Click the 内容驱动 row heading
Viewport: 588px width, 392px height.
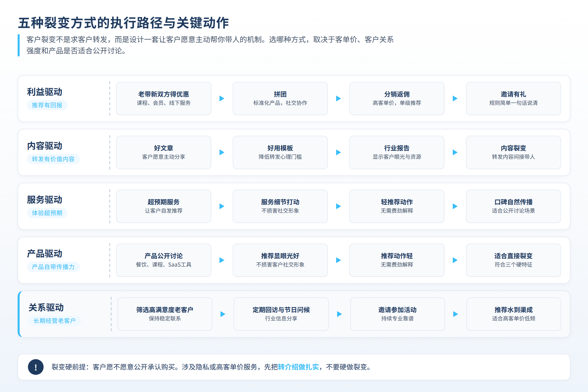(45, 146)
